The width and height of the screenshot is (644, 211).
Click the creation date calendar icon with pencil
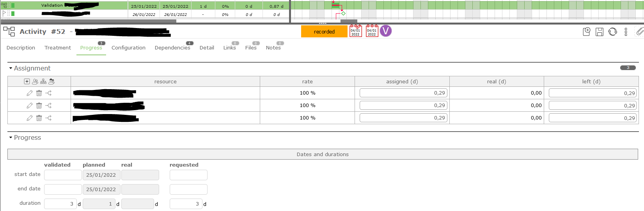(x=355, y=31)
